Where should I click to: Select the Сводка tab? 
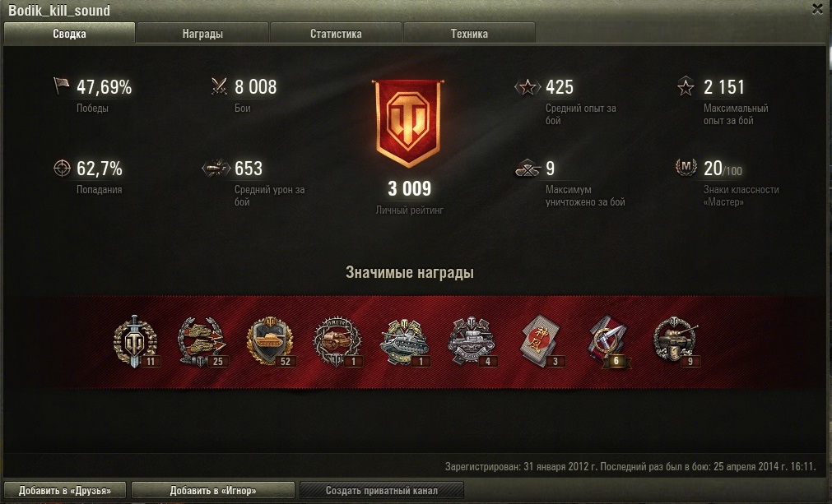[69, 34]
